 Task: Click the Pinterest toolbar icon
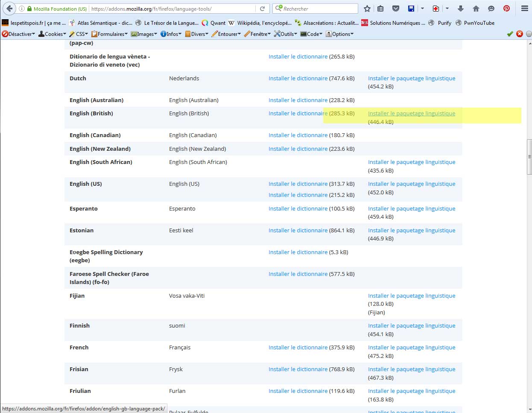click(x=506, y=9)
